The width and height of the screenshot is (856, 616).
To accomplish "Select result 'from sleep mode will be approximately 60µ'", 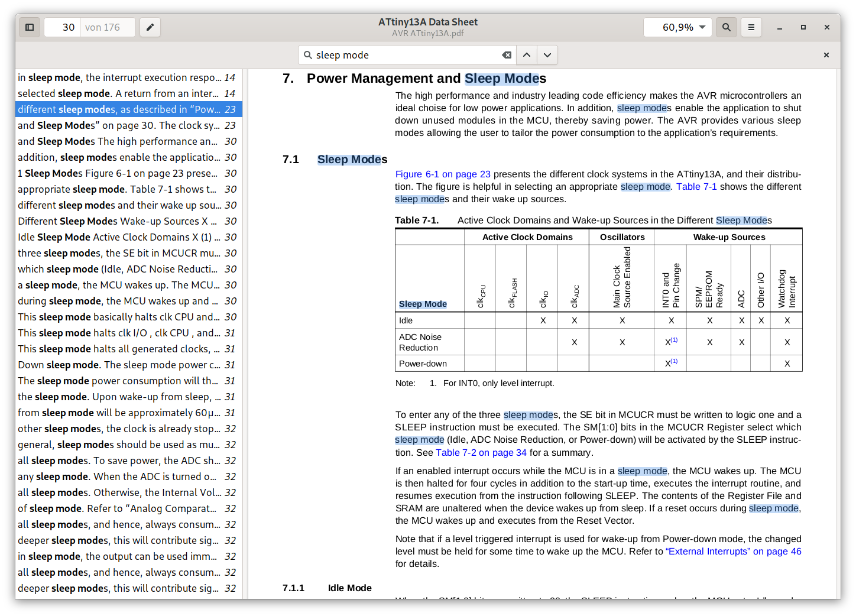I will 129,413.
